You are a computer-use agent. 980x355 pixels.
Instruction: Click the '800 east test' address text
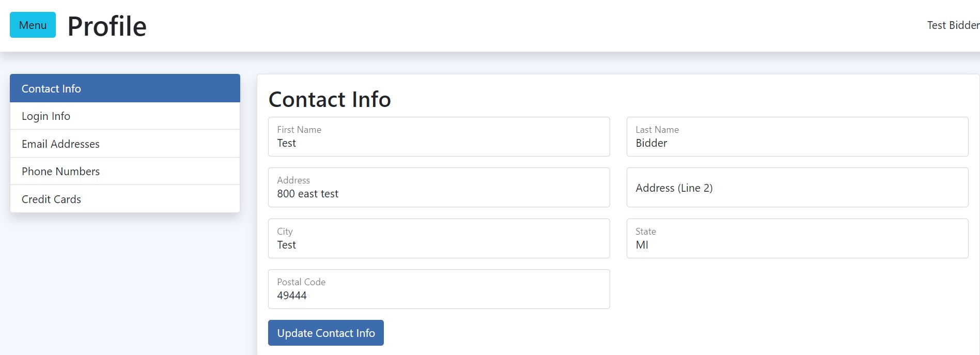tap(308, 194)
